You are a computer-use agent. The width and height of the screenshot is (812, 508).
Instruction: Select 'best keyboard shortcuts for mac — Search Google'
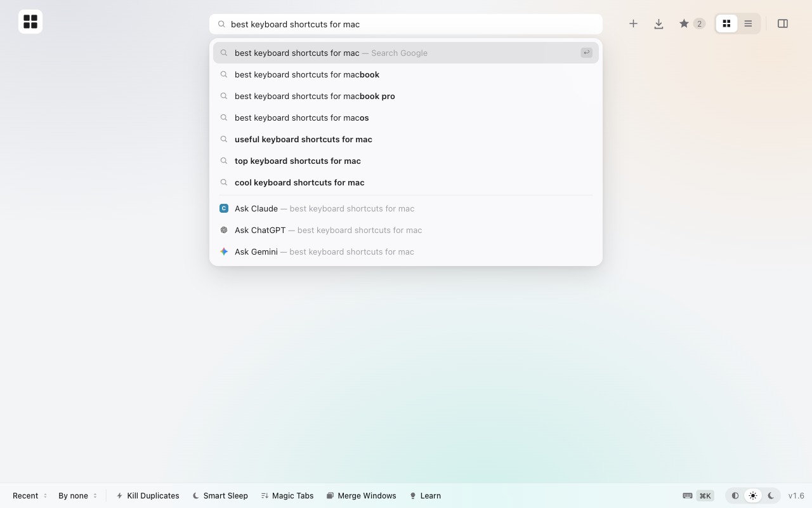coord(406,53)
